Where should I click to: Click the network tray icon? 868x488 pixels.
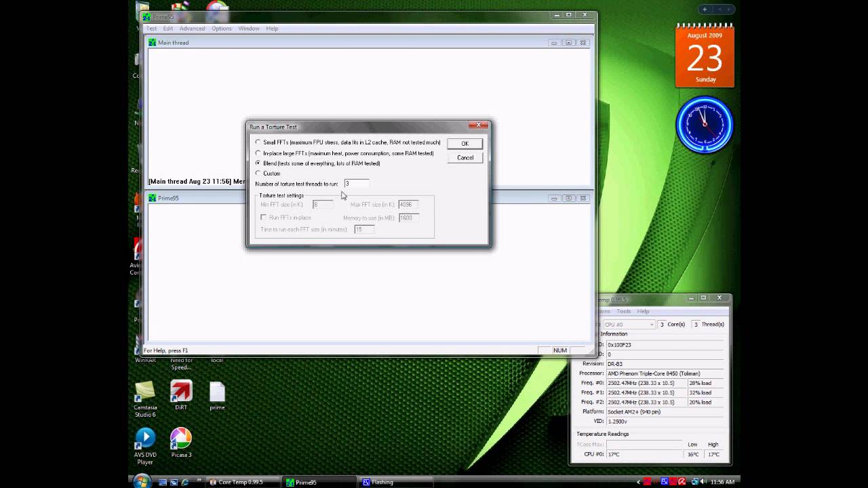pyautogui.click(x=695, y=483)
